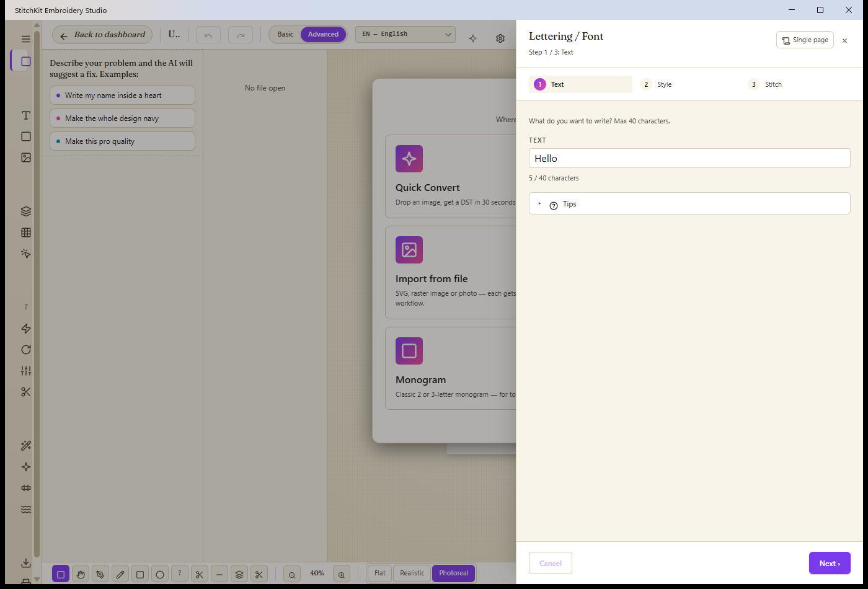Open the image tool in left sidebar
The image size is (868, 589).
[26, 157]
